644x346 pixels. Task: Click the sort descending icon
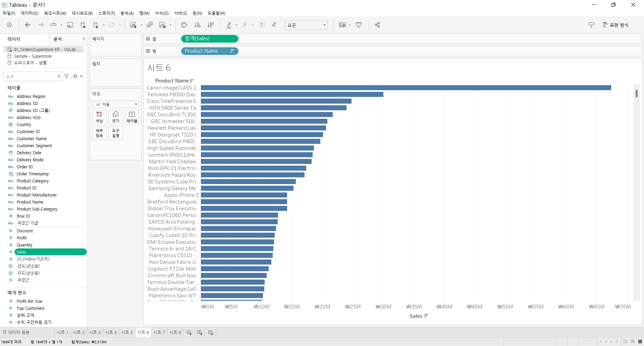point(211,25)
